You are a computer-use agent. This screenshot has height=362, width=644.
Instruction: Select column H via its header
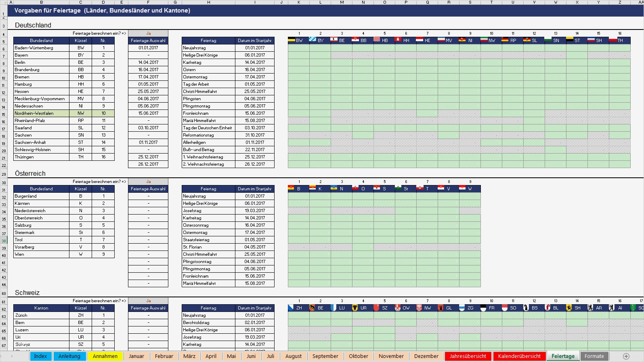[208, 2]
